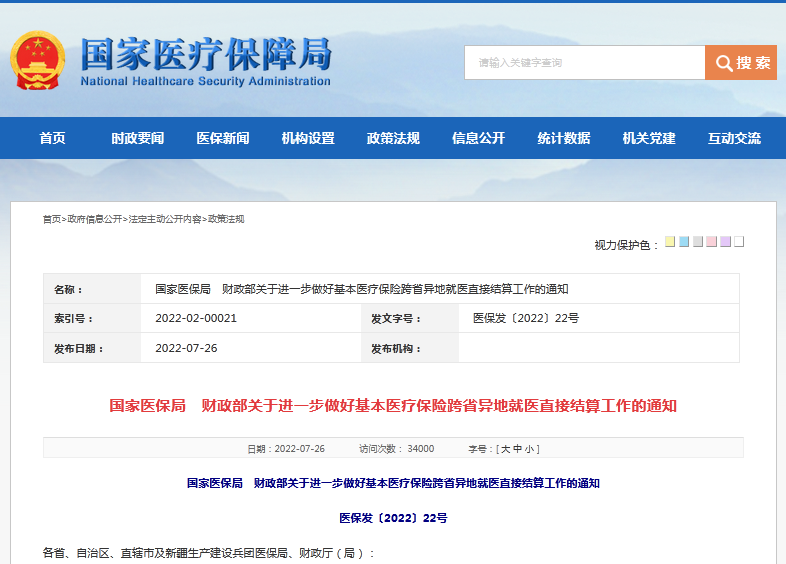Screen dimensions: 786x564
Task: Go to 法定主动公开内容 in the breadcrumb
Action: [165, 219]
